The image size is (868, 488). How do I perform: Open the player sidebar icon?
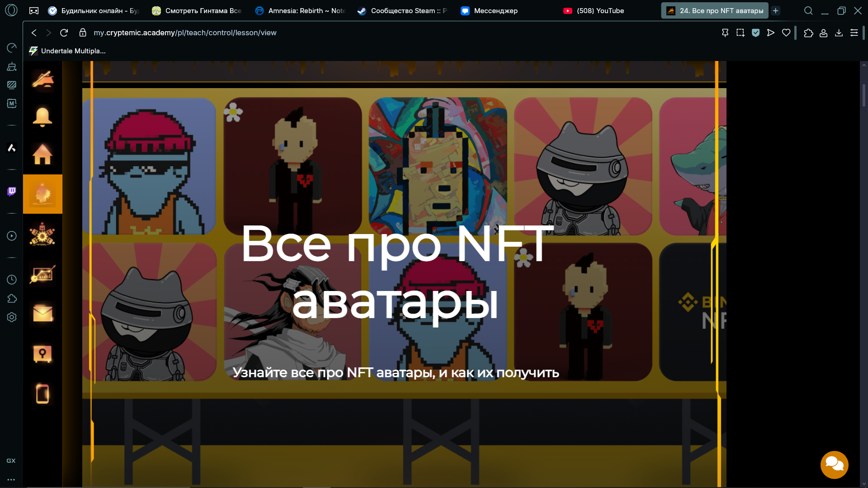[x=12, y=236]
